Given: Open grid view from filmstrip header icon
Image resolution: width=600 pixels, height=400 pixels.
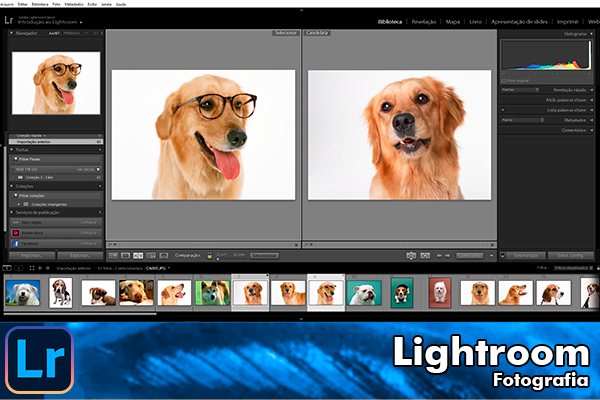Looking at the screenshot, I should (x=32, y=268).
